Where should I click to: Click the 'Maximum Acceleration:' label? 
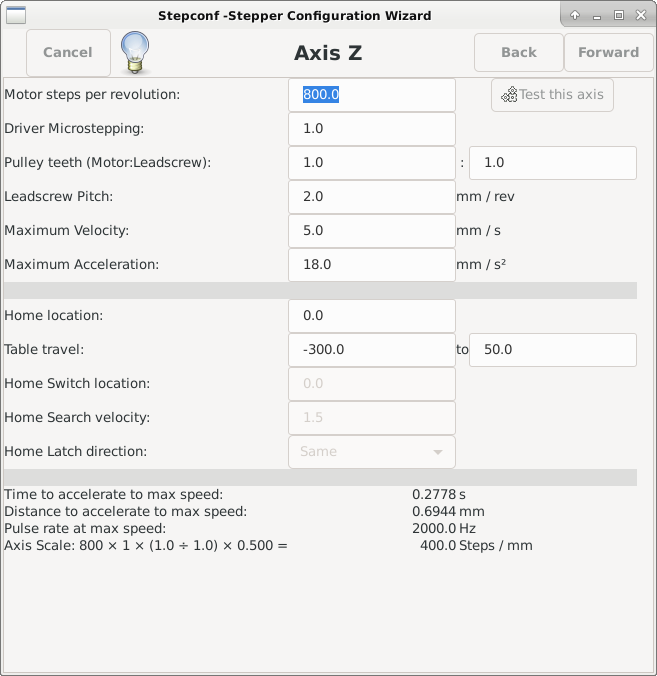(81, 265)
